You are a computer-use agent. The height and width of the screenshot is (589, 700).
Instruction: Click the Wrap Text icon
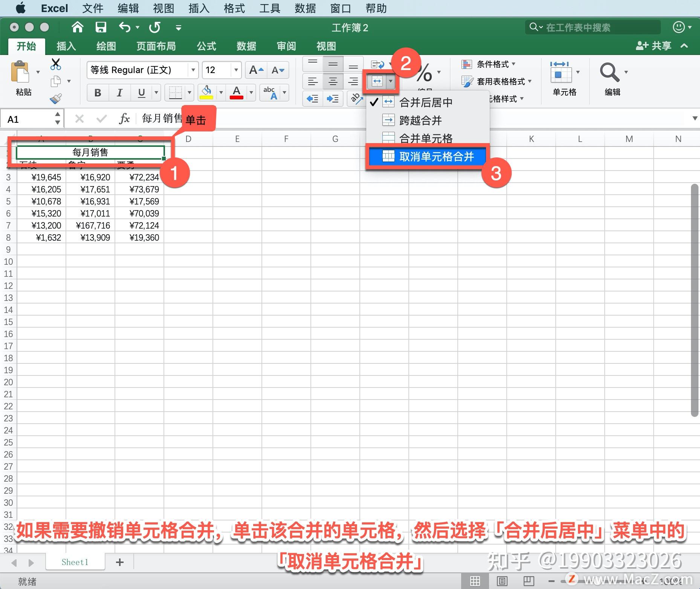378,65
